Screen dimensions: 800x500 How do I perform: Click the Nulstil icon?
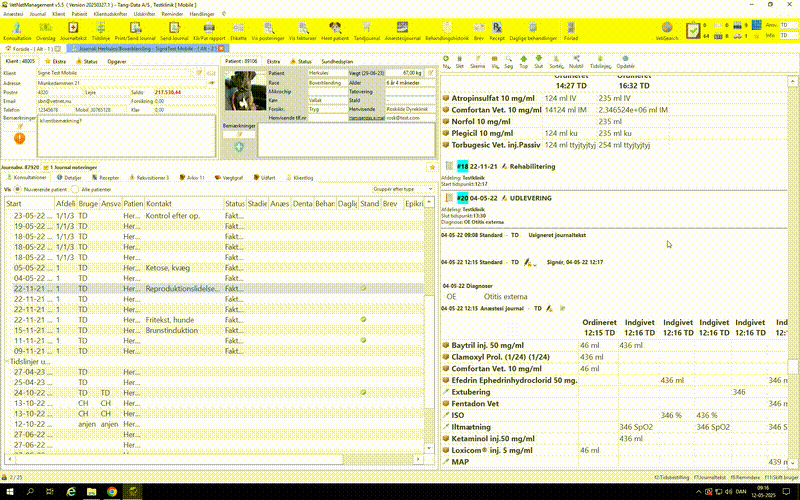576,62
